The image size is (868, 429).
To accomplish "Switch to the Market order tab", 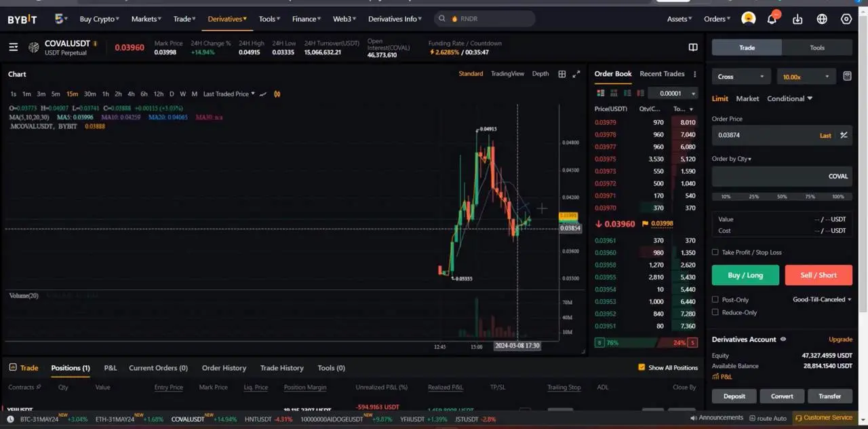I will [x=747, y=98].
